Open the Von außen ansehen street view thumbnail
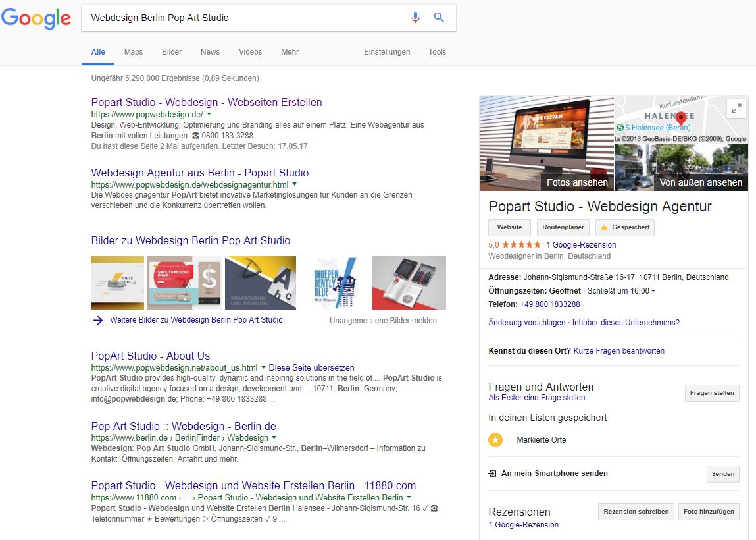 [681, 167]
